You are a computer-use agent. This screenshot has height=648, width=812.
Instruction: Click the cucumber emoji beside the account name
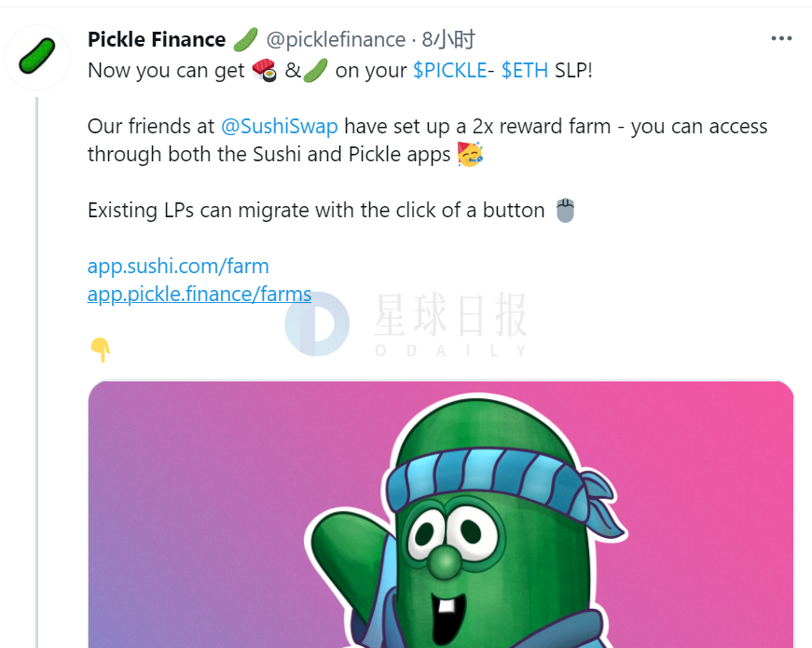[245, 40]
